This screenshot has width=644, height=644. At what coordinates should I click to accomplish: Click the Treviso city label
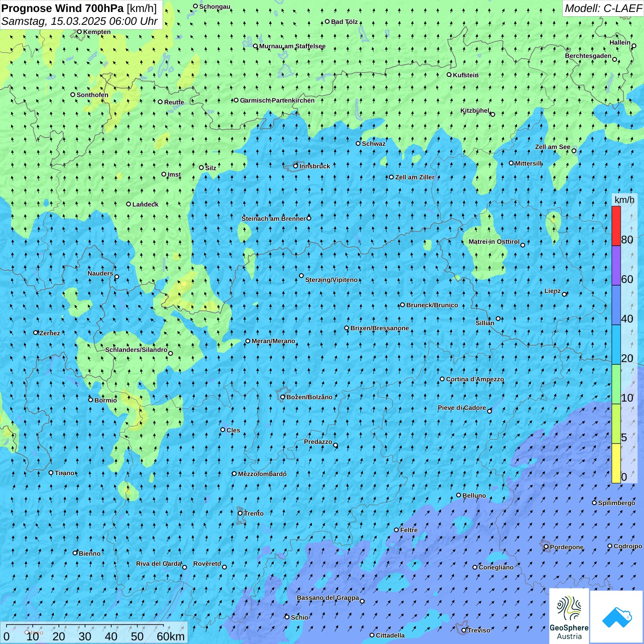click(x=478, y=630)
